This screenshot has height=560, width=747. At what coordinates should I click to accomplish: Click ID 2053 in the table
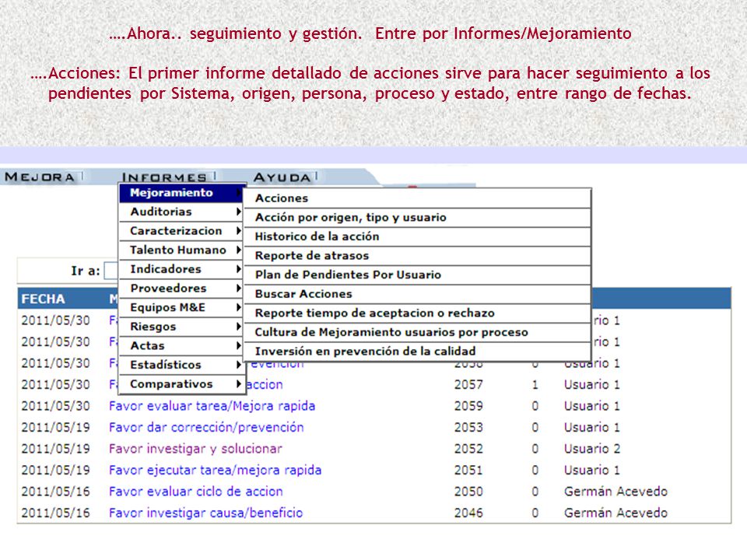click(468, 427)
